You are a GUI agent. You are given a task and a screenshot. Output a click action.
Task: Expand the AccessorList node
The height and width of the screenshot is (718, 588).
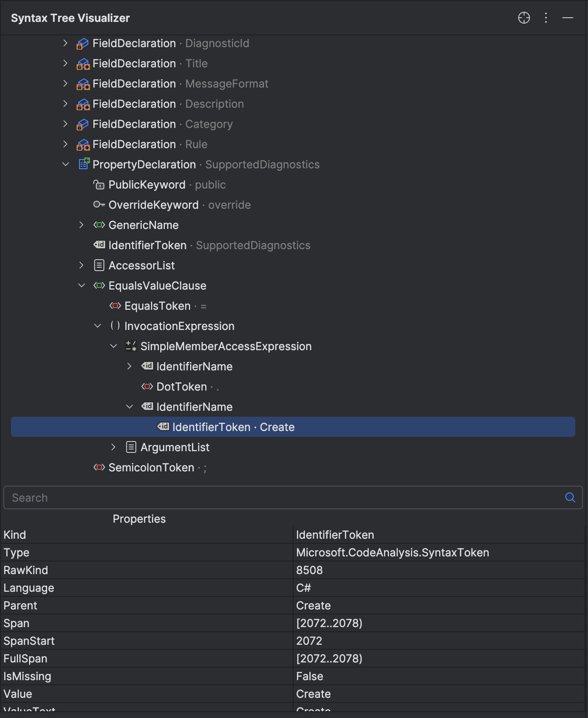tap(81, 265)
